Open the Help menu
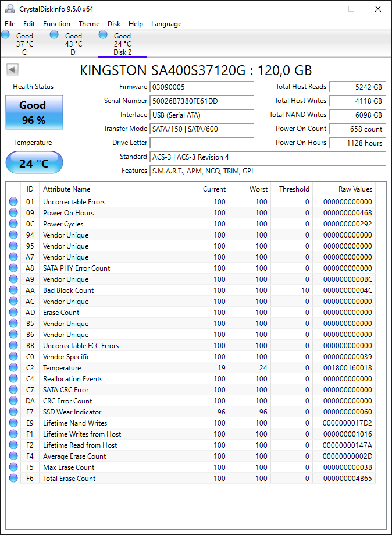The image size is (392, 535). [x=136, y=23]
